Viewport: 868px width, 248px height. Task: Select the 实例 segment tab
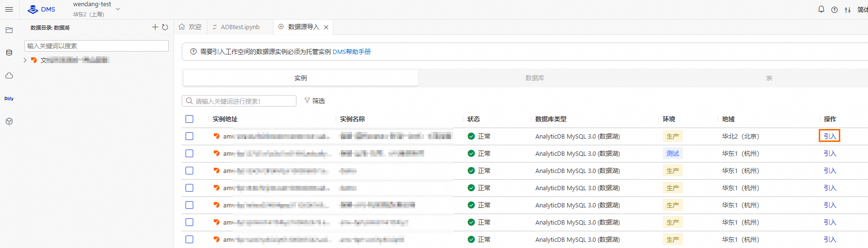coord(301,78)
